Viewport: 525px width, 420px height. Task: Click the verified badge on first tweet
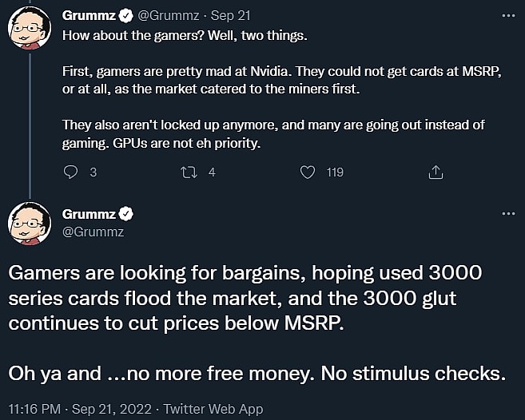(x=126, y=16)
